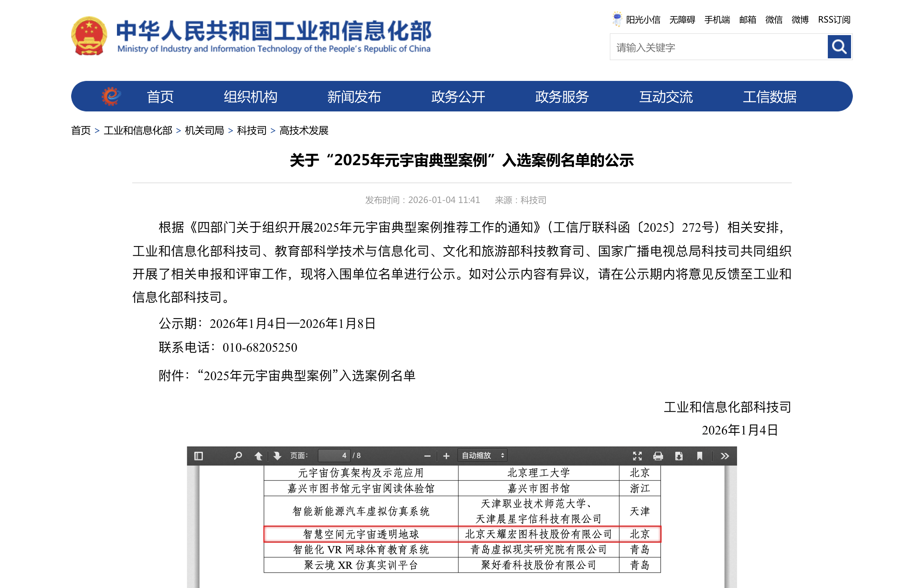Viewport: 924px width, 588px height.
Task: Expand the PDF viewer tools menu
Action: [x=725, y=456]
